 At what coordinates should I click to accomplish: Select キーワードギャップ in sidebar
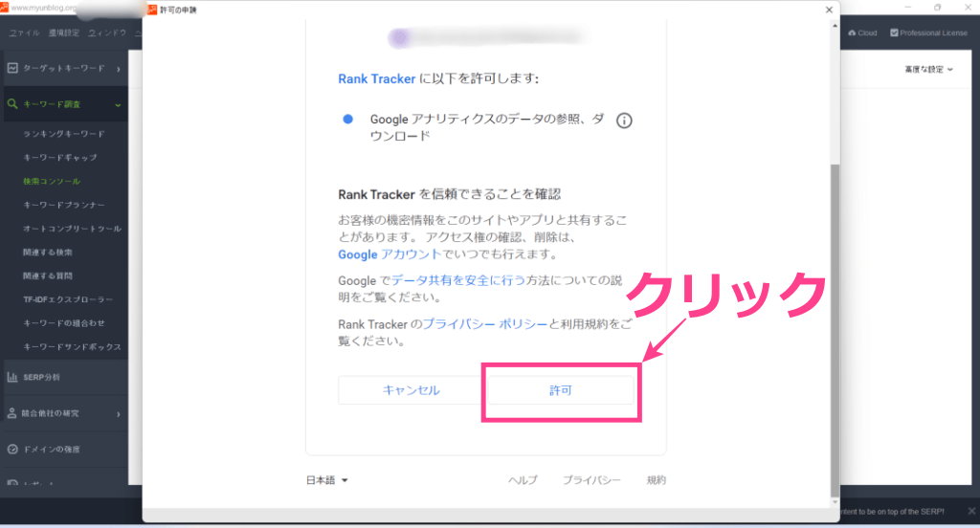[x=60, y=158]
